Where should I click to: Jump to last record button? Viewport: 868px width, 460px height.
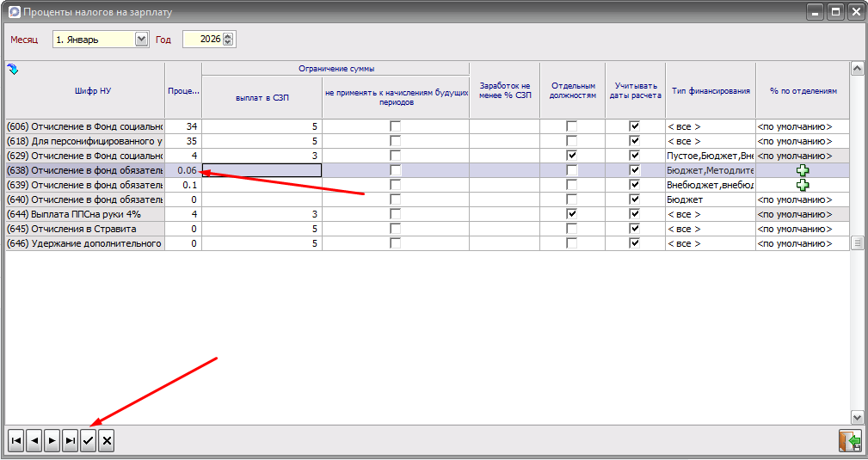[71, 441]
